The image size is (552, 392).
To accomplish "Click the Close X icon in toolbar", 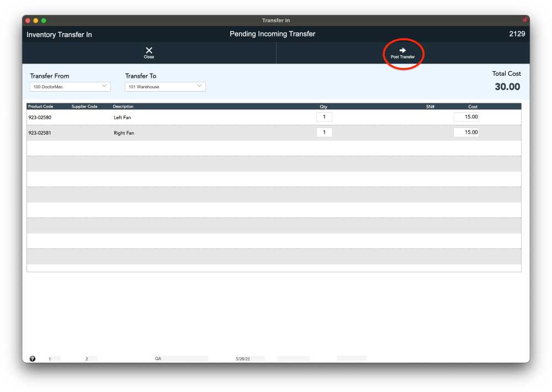I will point(149,51).
